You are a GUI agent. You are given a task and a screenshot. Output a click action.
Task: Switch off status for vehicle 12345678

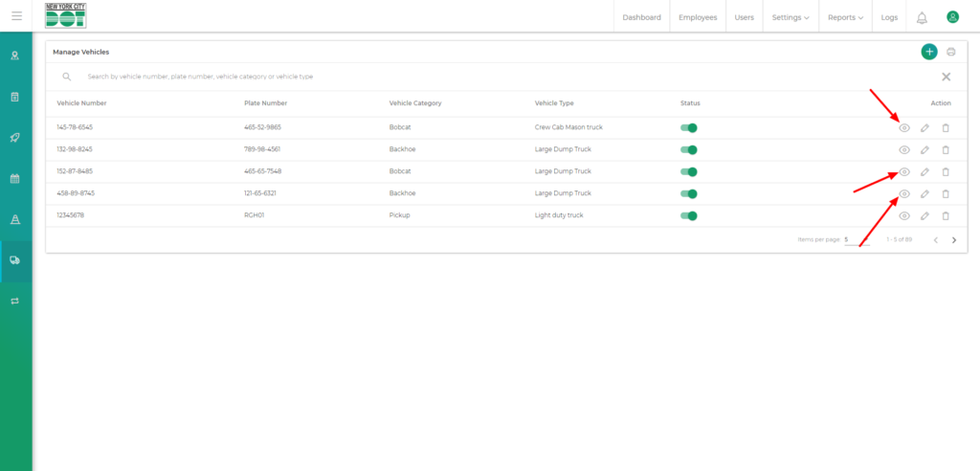coord(689,215)
